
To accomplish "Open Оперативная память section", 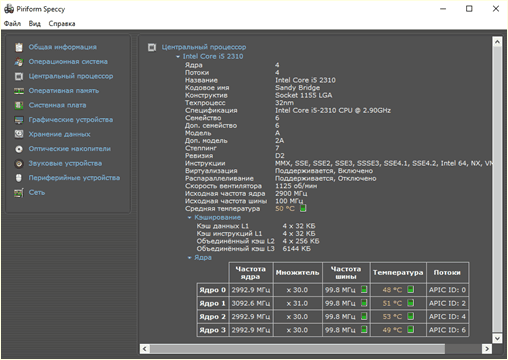I will click(64, 91).
